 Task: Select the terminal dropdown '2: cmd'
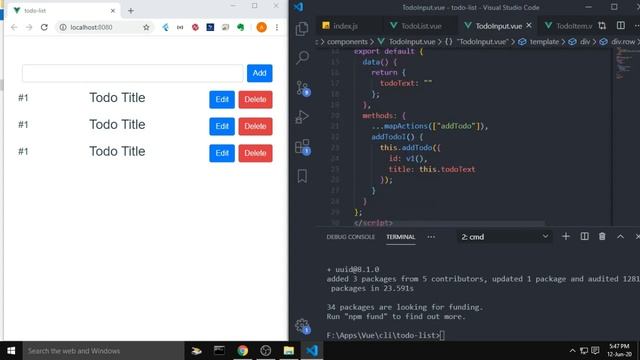click(x=504, y=237)
